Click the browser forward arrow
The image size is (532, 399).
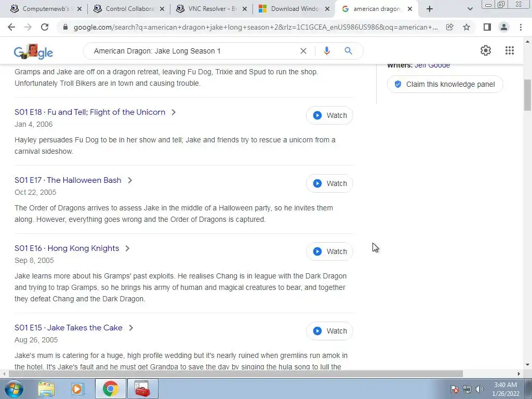pyautogui.click(x=28, y=27)
